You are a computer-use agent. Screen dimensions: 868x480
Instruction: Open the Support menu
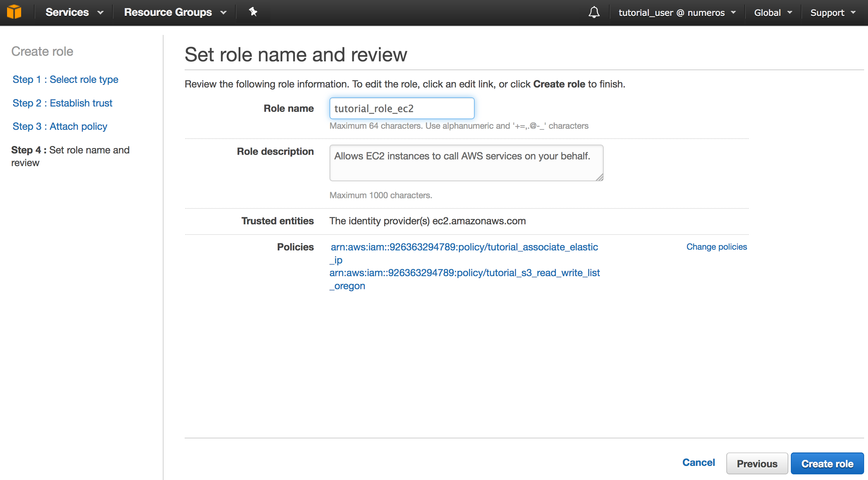click(x=832, y=13)
